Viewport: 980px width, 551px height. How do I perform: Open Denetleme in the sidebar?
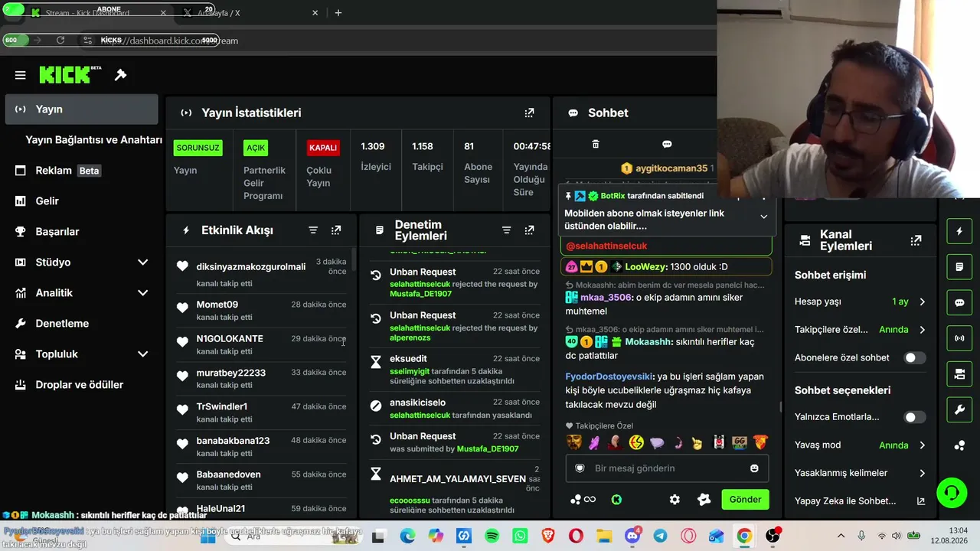[81, 324]
